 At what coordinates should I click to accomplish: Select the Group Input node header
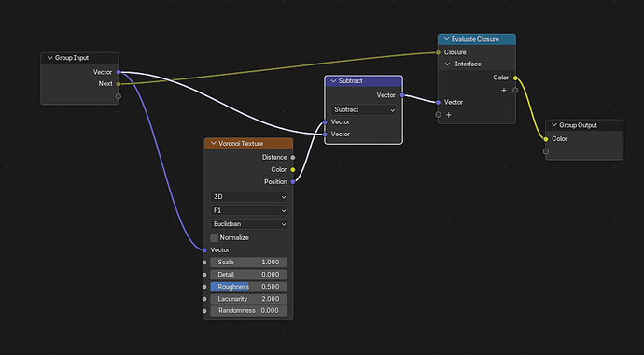[x=79, y=58]
